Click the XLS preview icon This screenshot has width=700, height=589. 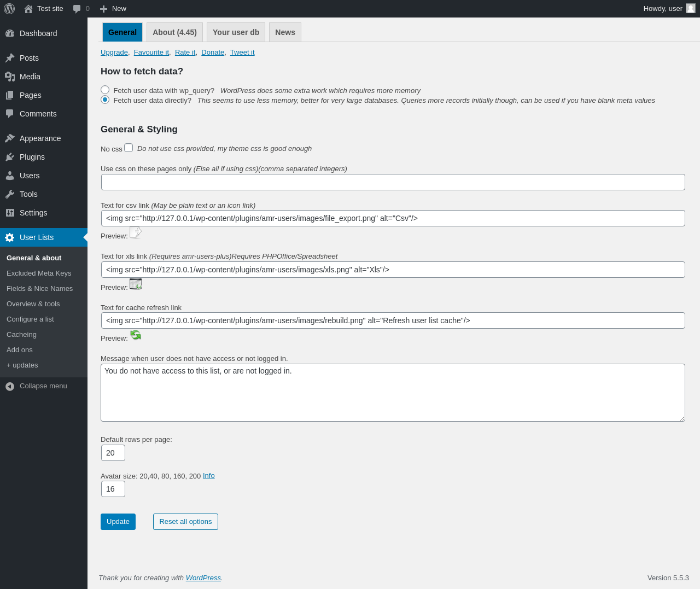point(136,284)
